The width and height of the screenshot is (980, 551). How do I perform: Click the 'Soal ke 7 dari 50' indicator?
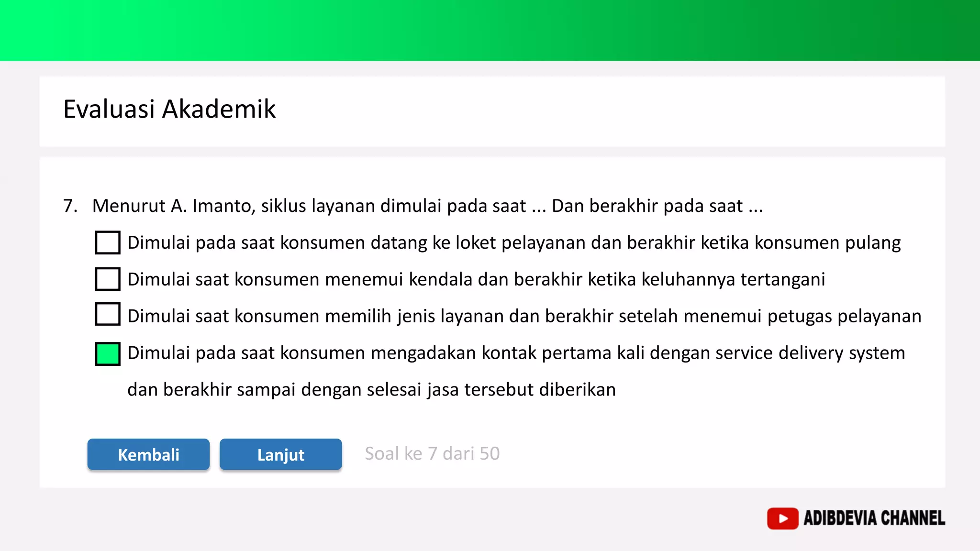coord(432,453)
